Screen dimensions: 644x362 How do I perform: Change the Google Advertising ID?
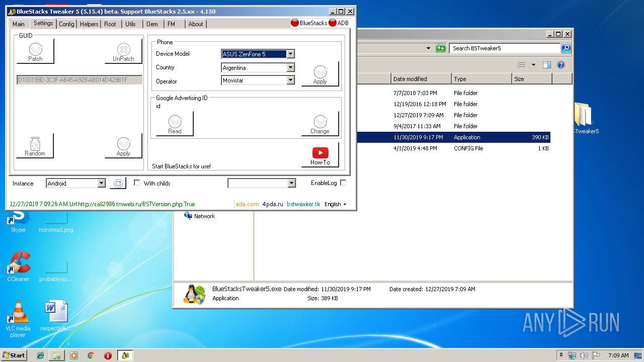pos(320,124)
